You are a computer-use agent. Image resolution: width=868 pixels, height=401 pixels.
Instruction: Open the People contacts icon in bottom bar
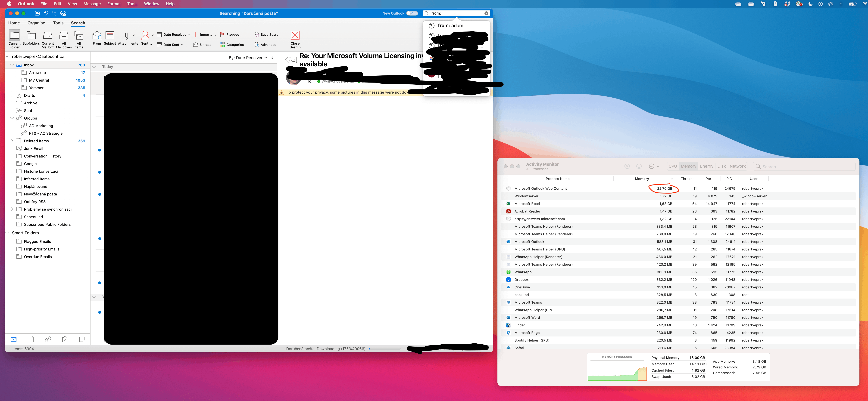(48, 339)
